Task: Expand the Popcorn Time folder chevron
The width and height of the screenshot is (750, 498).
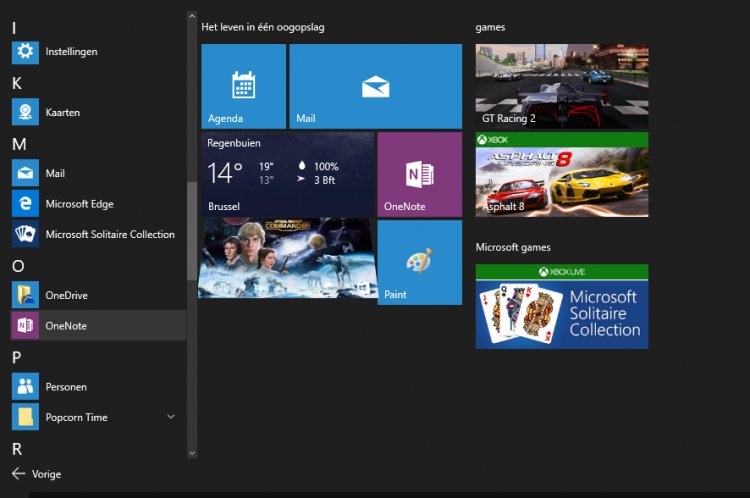Action: tap(170, 417)
